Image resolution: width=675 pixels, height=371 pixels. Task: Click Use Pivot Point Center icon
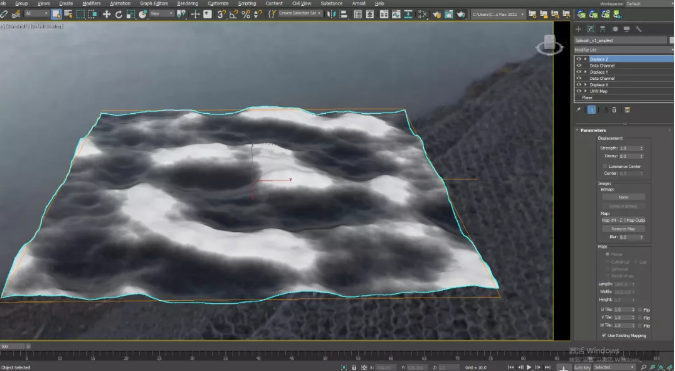click(182, 14)
